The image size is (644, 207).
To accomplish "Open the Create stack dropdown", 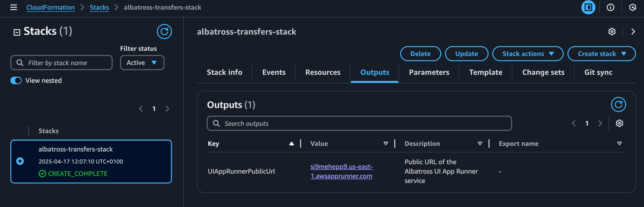I will pyautogui.click(x=601, y=54).
